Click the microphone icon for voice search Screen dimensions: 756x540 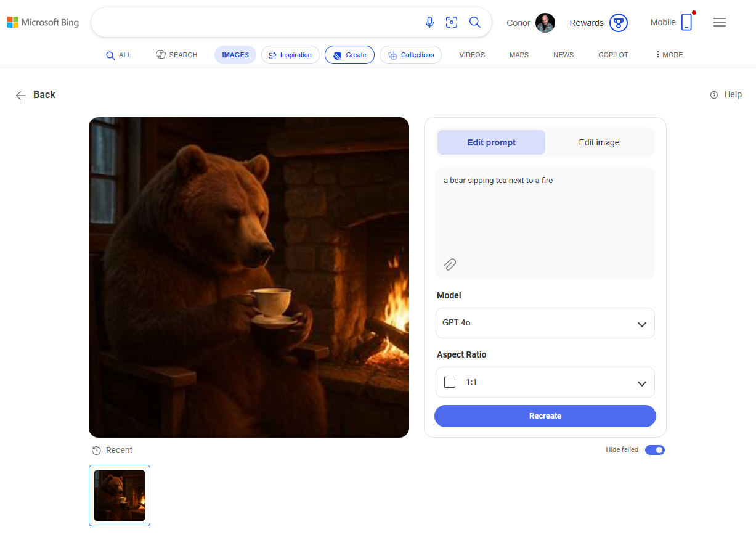point(429,22)
